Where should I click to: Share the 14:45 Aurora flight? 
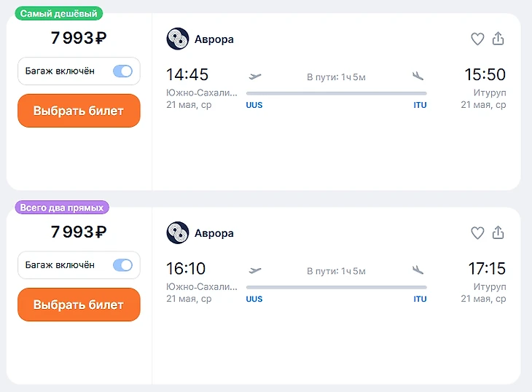pos(498,39)
